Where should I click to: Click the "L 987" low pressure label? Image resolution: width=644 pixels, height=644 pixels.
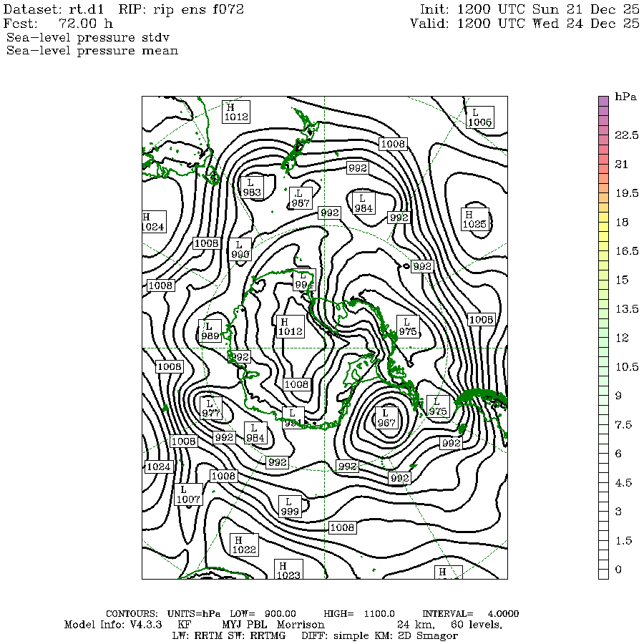pyautogui.click(x=301, y=198)
